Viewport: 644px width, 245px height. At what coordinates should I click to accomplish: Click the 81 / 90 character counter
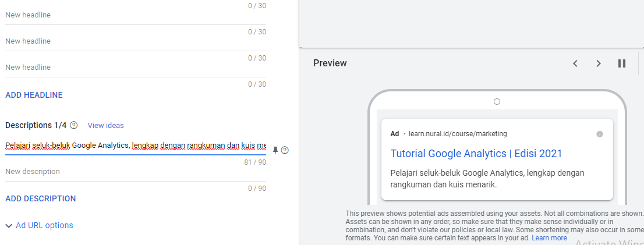click(x=255, y=162)
